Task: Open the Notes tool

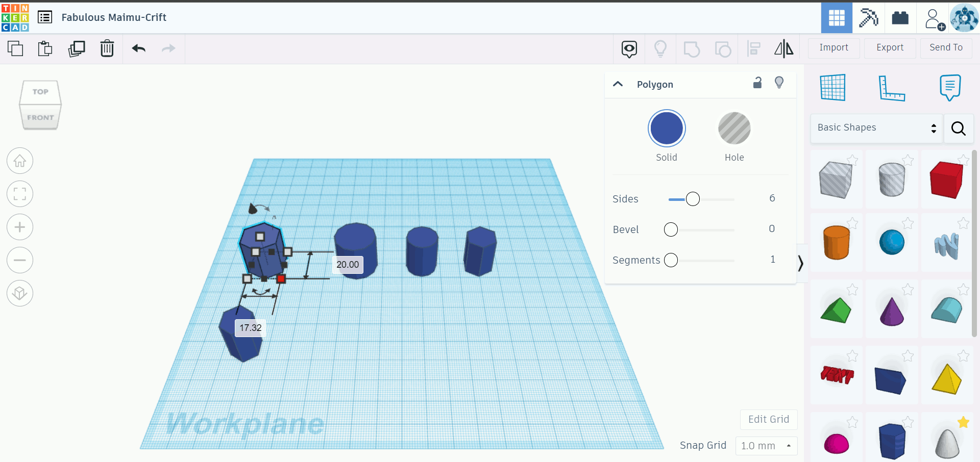Action: pyautogui.click(x=949, y=88)
